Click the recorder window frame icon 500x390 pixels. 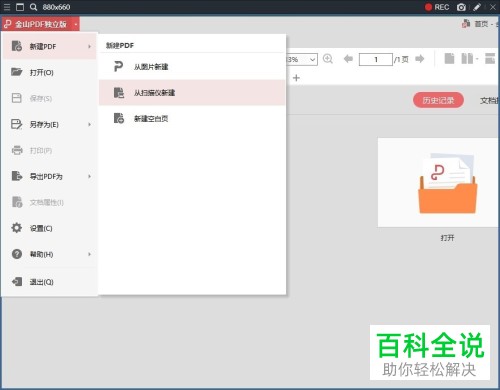pyautogui.click(x=20, y=7)
